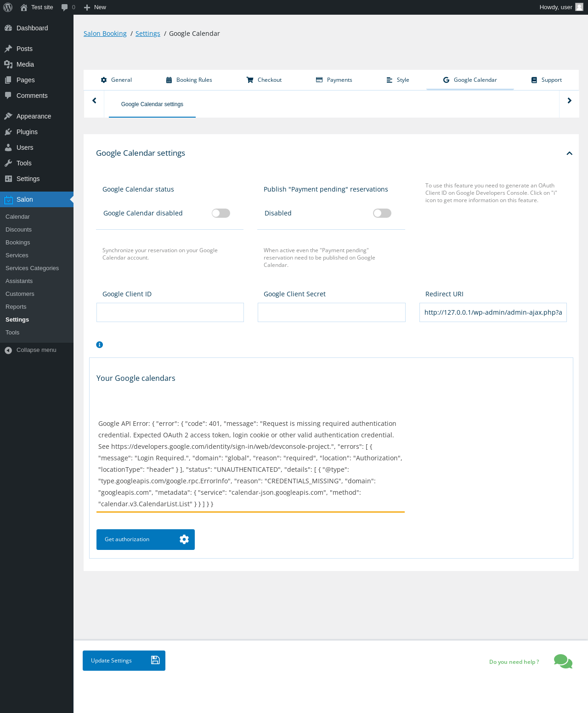The width and height of the screenshot is (588, 713).
Task: Click the Google G icon on tab
Action: coord(446,80)
